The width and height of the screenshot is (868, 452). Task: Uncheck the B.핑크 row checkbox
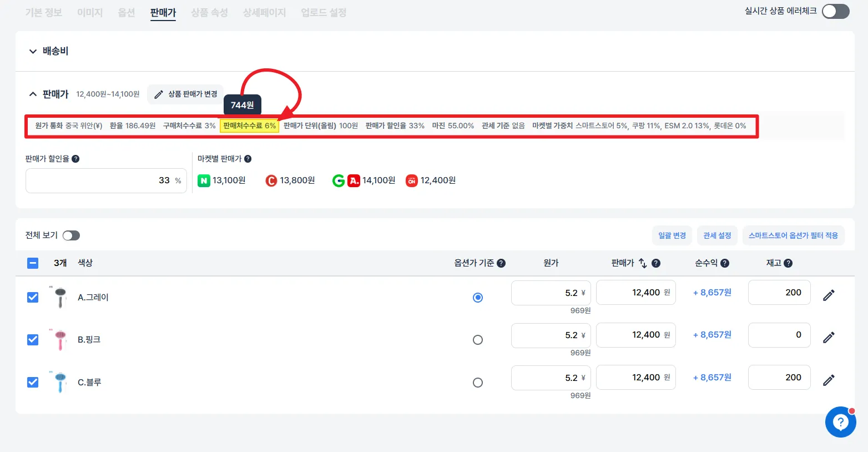[33, 339]
